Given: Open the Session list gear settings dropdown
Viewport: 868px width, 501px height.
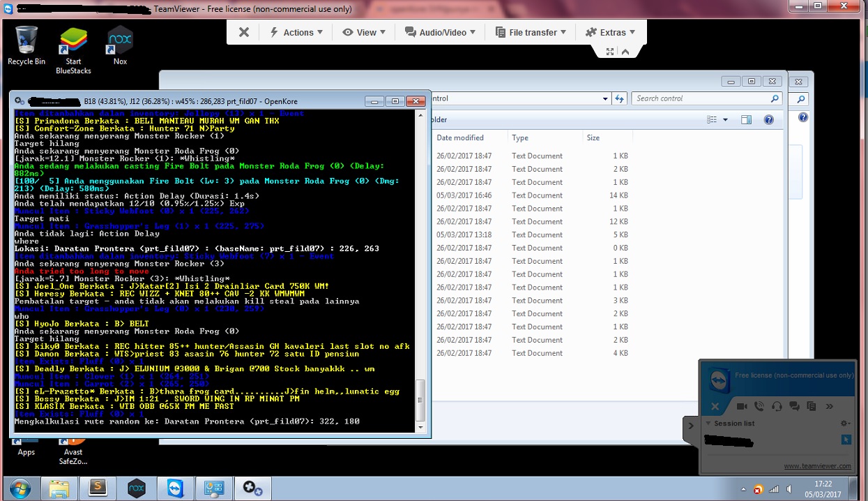Looking at the screenshot, I should click(x=846, y=424).
